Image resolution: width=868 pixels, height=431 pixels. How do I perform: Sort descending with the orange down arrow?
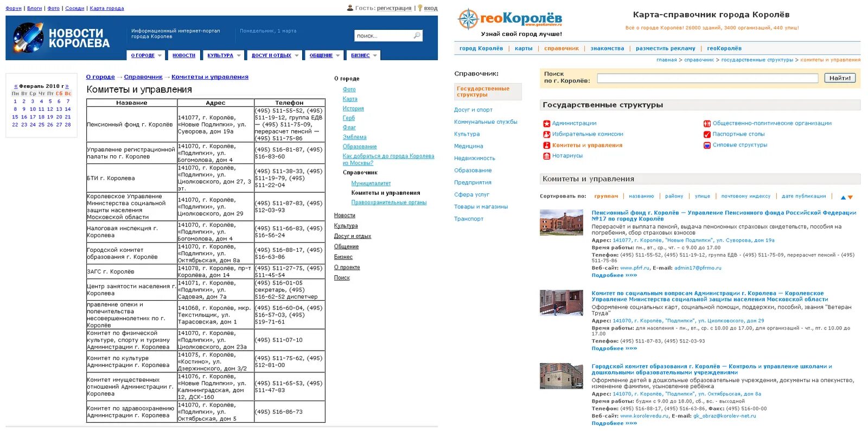(850, 197)
